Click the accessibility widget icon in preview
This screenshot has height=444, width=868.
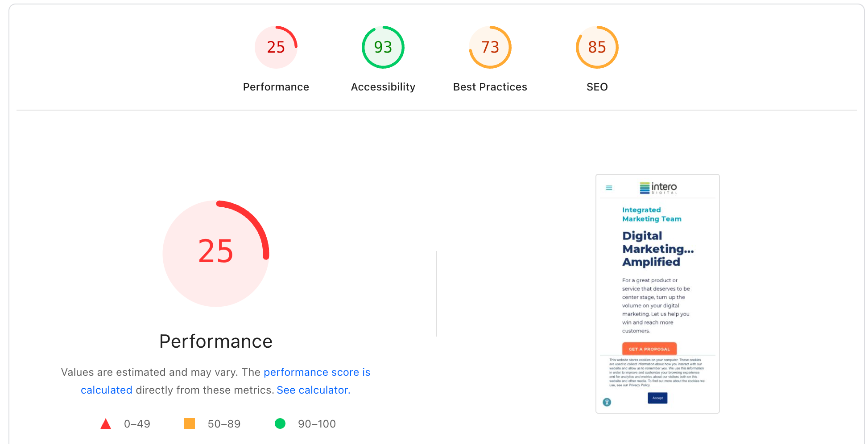(x=607, y=402)
